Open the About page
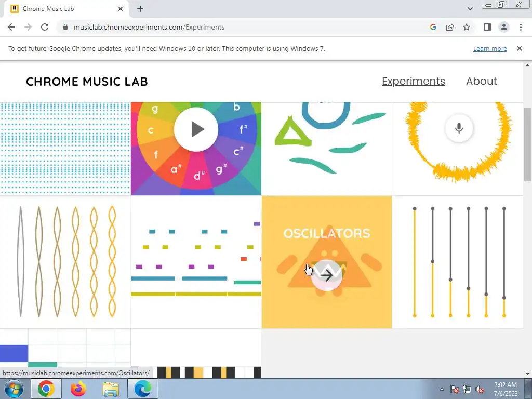This screenshot has width=532, height=399. tap(482, 81)
